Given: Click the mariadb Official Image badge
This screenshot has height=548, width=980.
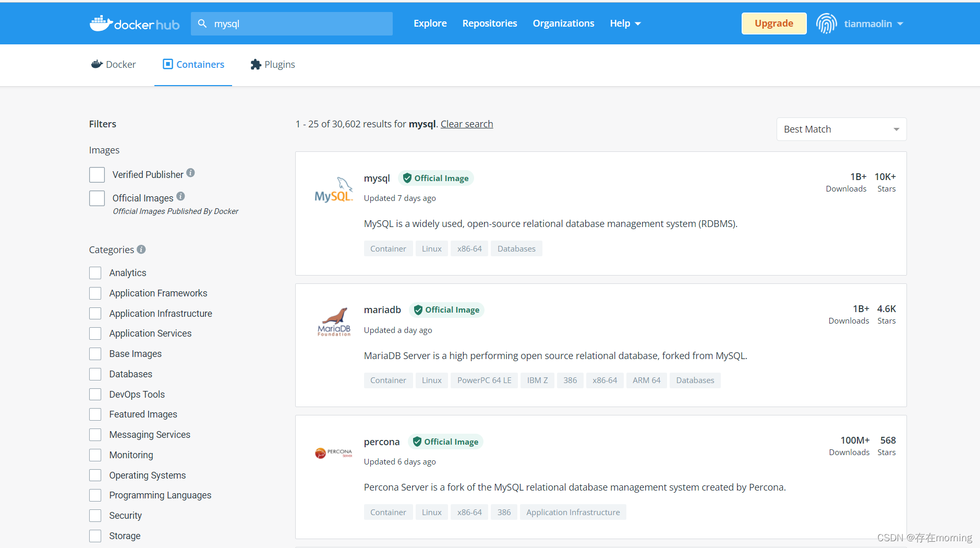Looking at the screenshot, I should tap(446, 310).
